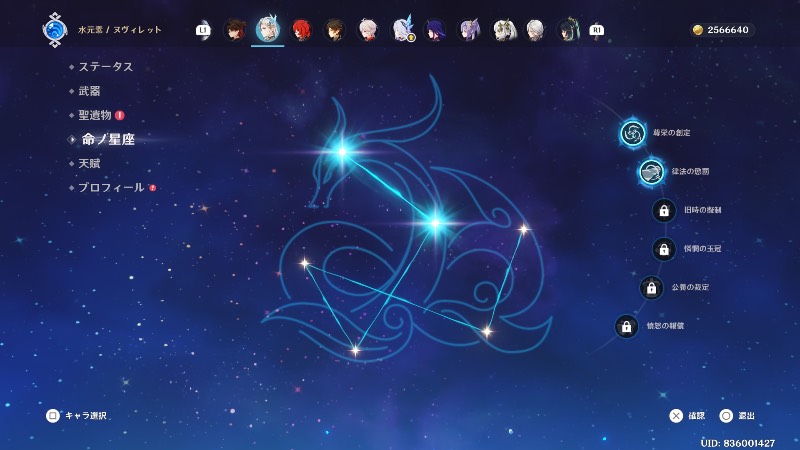
Task: Open the ステータス menu entry
Action: point(106,67)
